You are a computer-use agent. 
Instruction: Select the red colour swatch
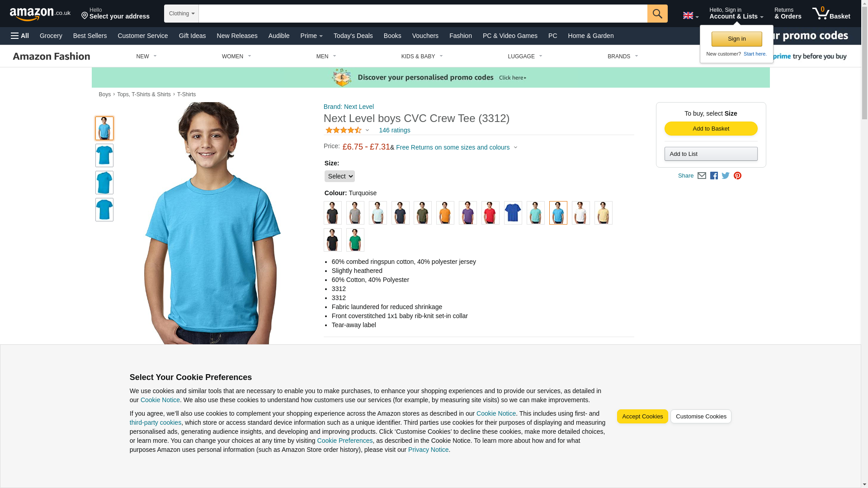coord(490,213)
